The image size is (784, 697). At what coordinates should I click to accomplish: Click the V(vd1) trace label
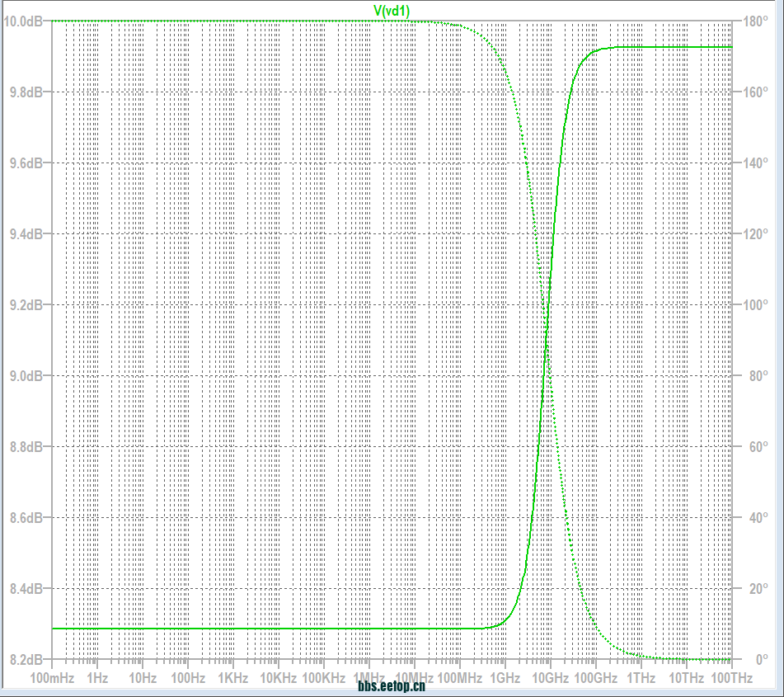point(392,10)
